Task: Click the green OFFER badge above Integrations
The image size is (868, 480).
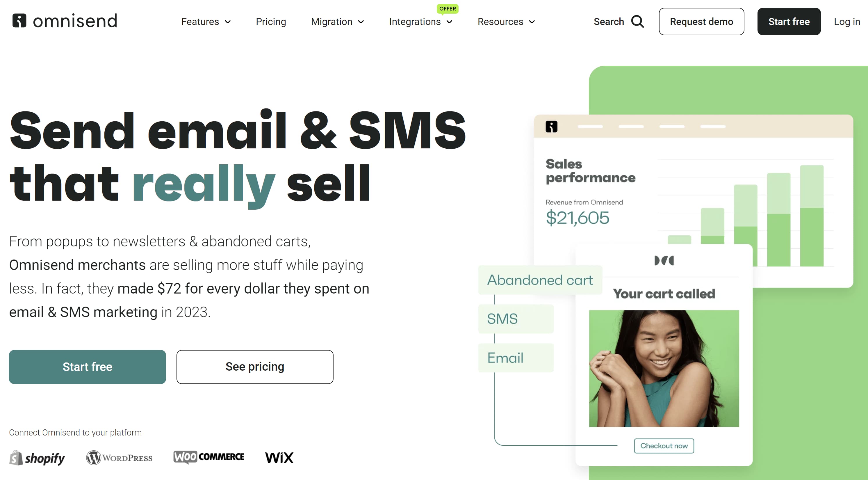Action: point(447,9)
